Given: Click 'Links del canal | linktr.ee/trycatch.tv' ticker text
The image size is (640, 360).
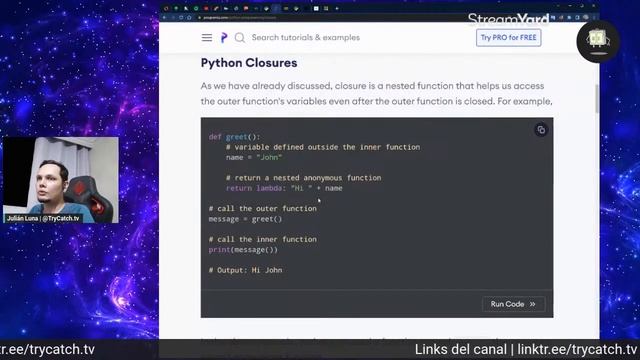Looking at the screenshot, I should coord(526,350).
